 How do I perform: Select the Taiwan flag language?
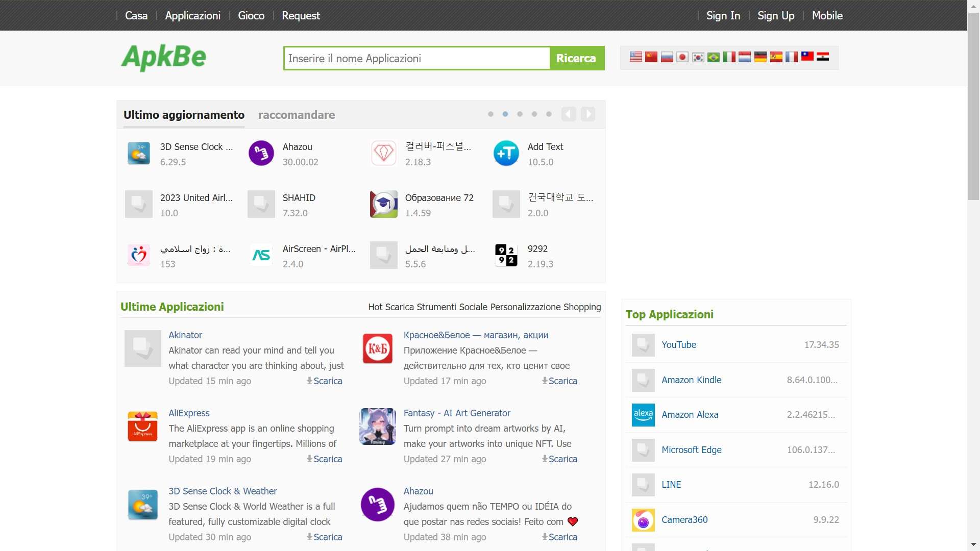pyautogui.click(x=807, y=57)
